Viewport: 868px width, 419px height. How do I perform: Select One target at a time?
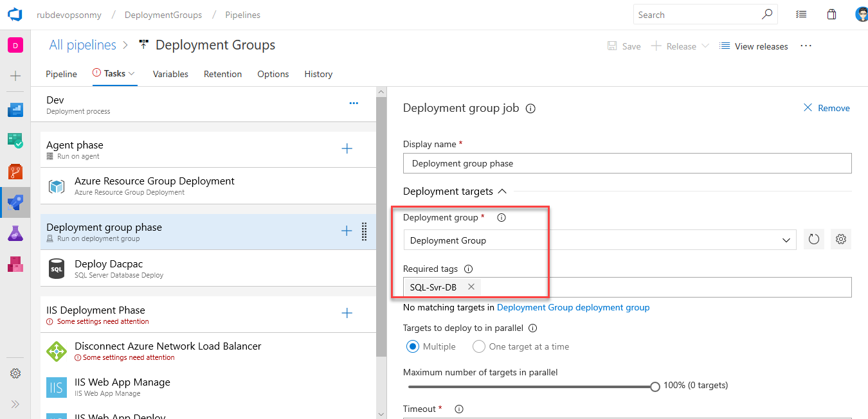478,346
